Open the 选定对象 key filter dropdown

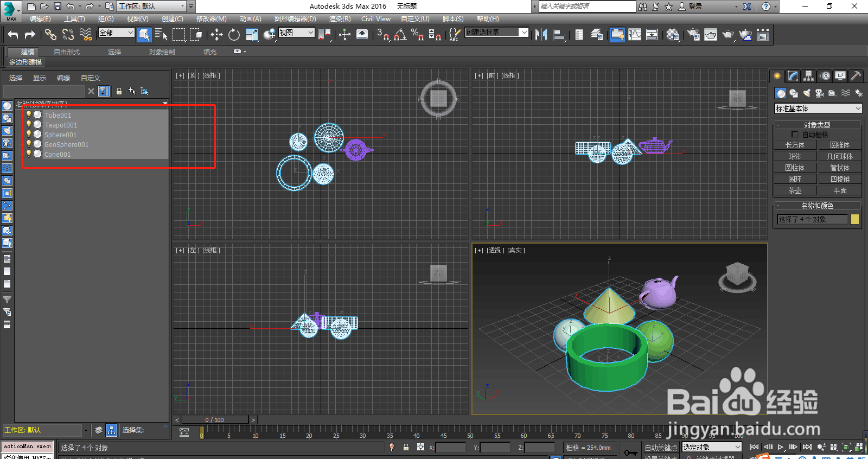(x=712, y=447)
